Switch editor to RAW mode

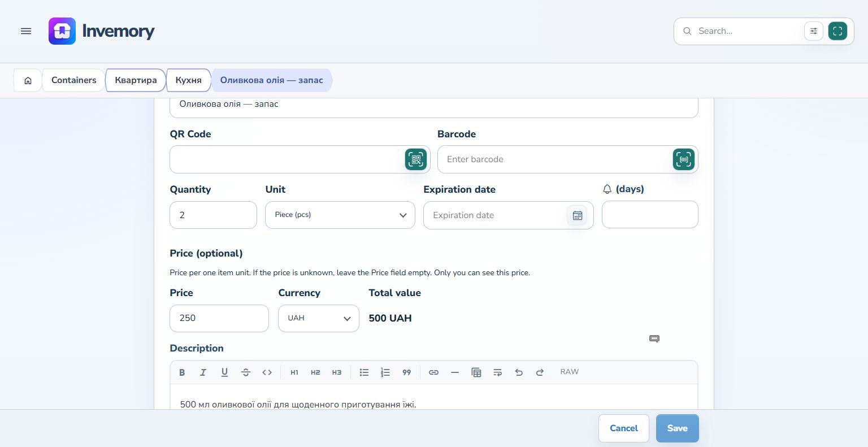570,372
